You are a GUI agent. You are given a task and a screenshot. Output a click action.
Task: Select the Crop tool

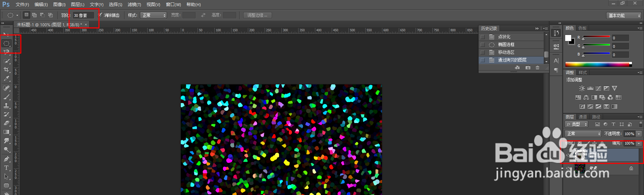click(6, 70)
